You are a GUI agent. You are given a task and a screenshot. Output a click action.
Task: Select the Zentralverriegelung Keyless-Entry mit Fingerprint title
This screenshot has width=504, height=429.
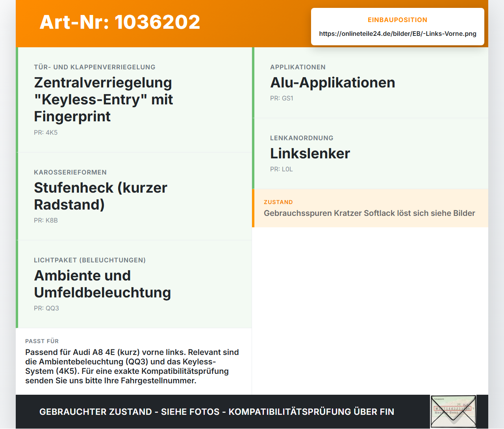(104, 99)
